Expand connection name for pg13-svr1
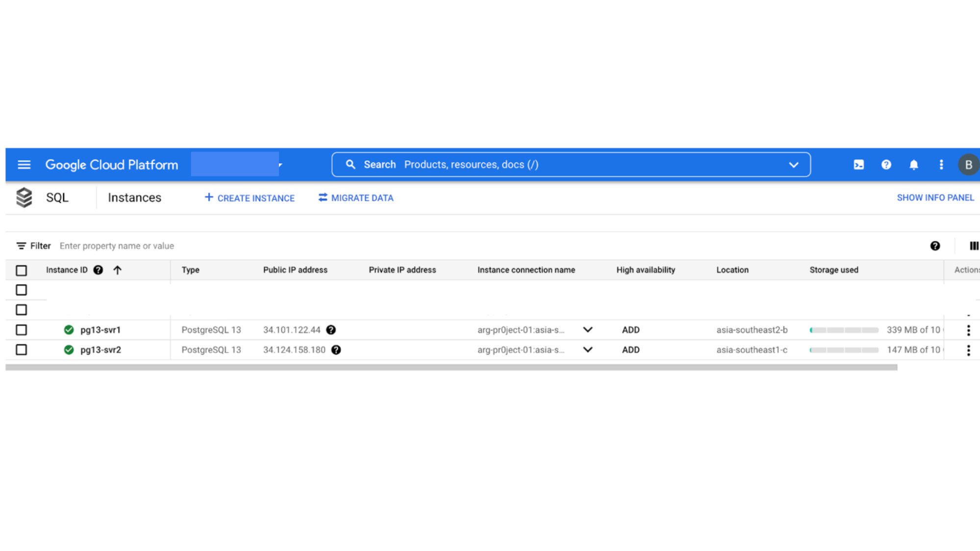Screen dimensions: 980x551 [x=588, y=330]
